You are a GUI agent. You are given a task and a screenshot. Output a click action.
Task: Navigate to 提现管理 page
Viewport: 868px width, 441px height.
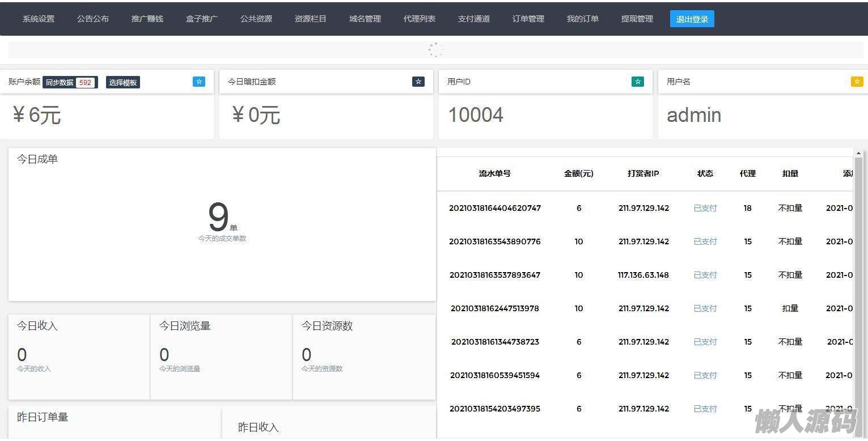click(x=637, y=19)
